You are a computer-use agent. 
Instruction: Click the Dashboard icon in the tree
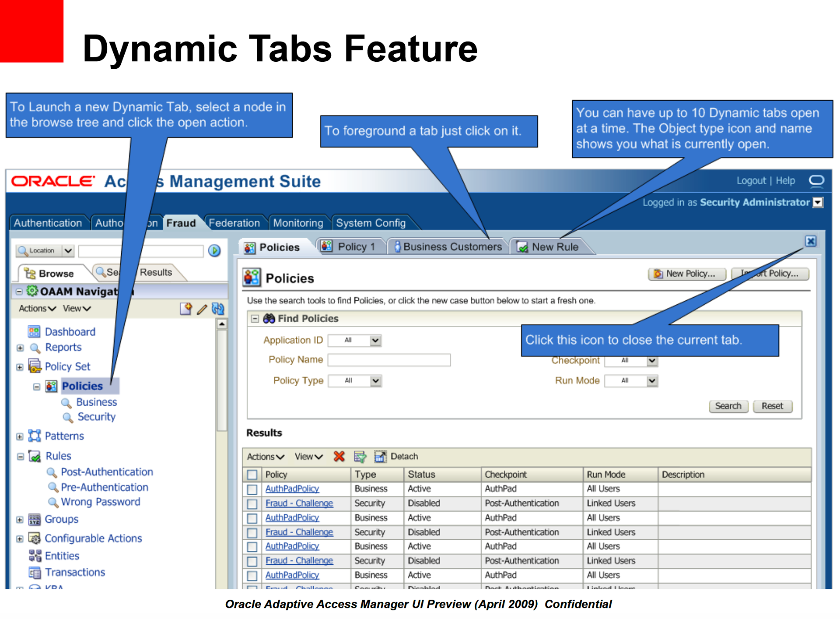[x=34, y=331]
